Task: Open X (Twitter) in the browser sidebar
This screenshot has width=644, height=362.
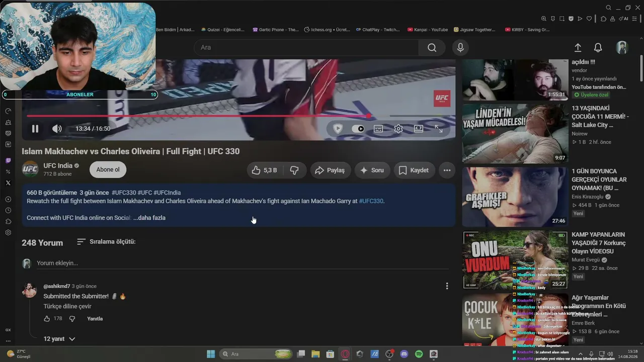Action: (8, 183)
